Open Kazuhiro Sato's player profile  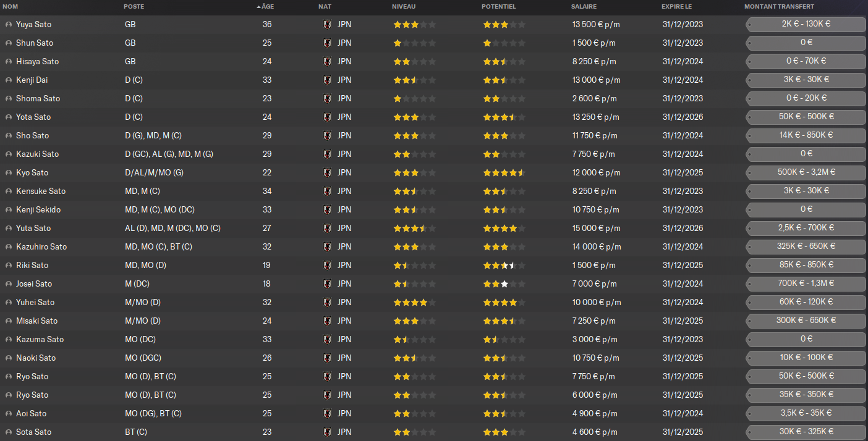point(41,247)
